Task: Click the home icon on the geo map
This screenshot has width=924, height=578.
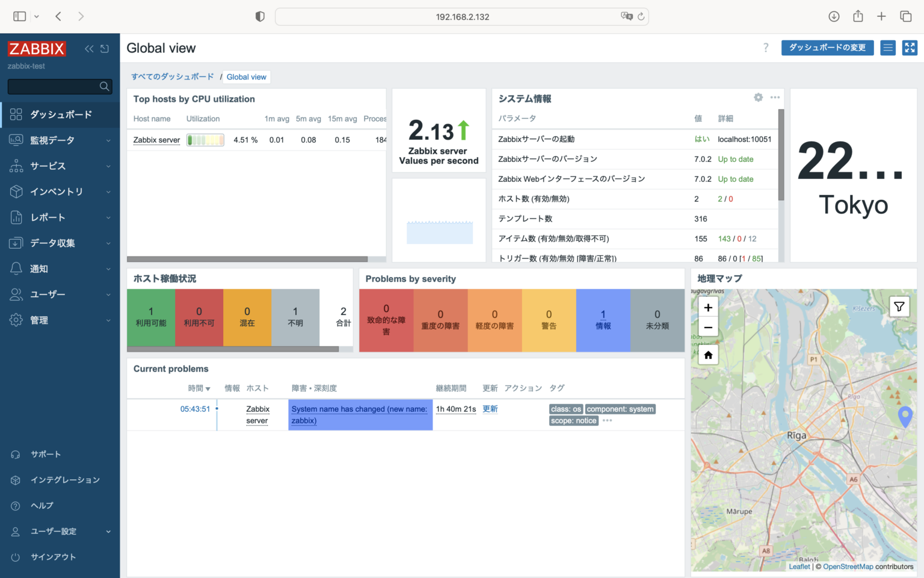Action: [708, 355]
